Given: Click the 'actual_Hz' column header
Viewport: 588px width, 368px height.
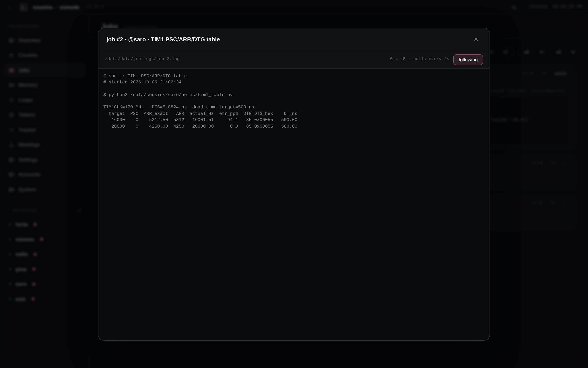Looking at the screenshot, I should (x=202, y=114).
